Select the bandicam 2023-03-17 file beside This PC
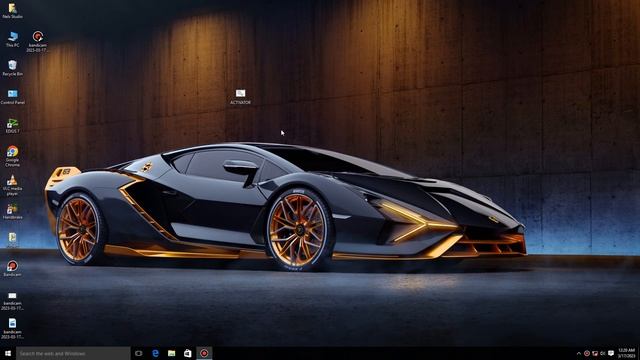The width and height of the screenshot is (640, 360). click(37, 42)
